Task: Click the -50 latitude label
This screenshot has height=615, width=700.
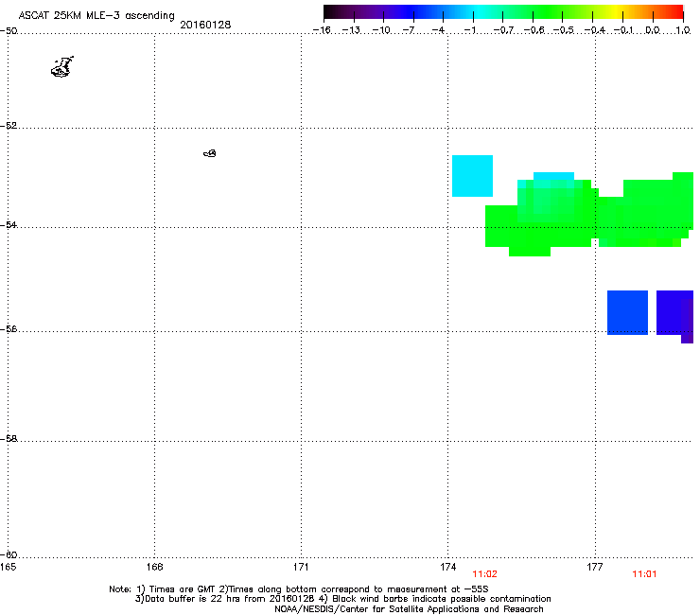Action: 9,31
